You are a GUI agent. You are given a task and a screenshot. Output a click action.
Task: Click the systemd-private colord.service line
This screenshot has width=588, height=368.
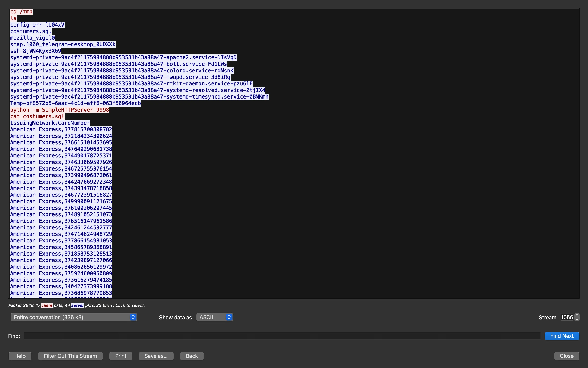pos(122,71)
